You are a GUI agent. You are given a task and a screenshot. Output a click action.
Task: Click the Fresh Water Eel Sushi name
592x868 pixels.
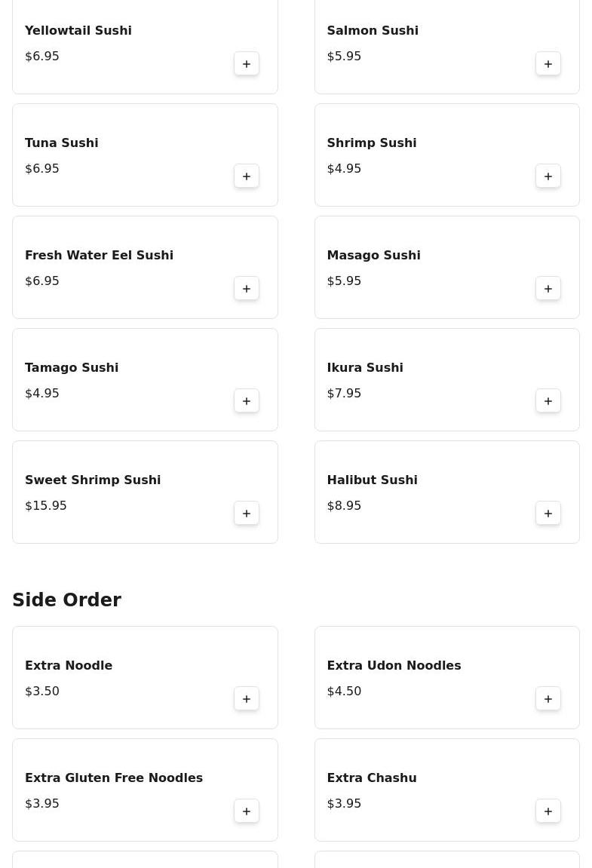tap(99, 255)
